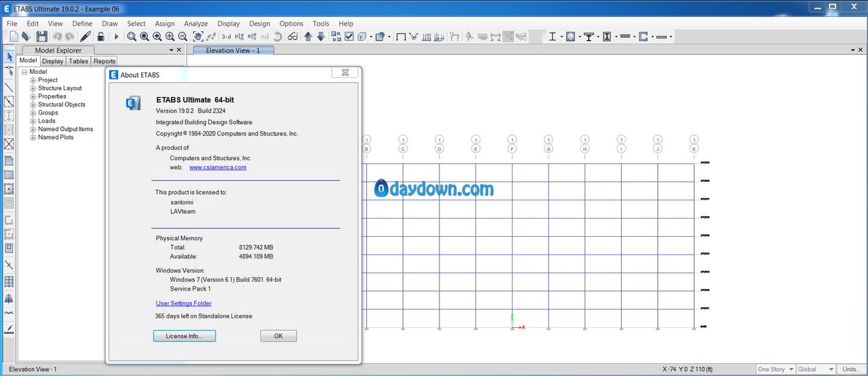Click the Move Up in list arrow icon
This screenshot has width=868, height=376.
[x=308, y=37]
